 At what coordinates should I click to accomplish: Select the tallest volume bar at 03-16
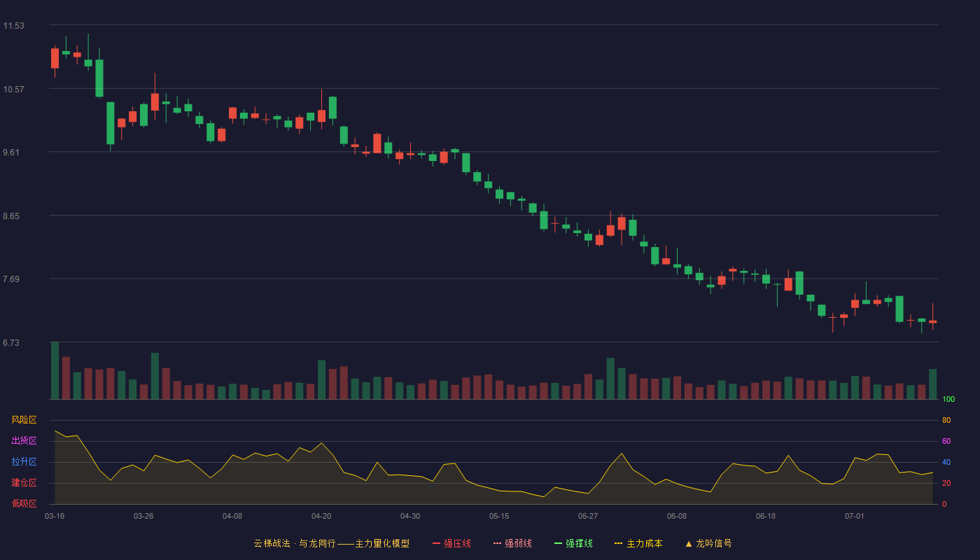pyautogui.click(x=55, y=370)
